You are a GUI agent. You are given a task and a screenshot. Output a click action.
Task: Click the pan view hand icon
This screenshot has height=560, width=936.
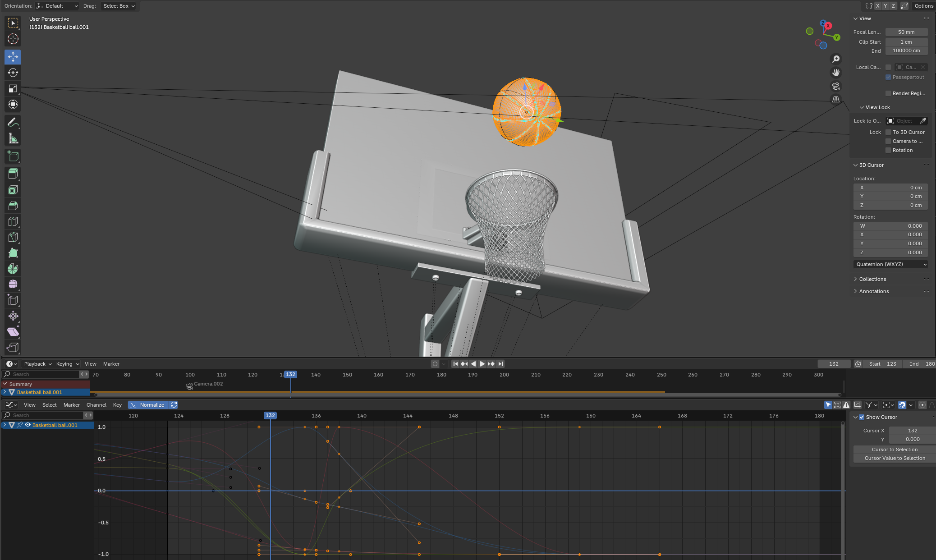click(836, 73)
